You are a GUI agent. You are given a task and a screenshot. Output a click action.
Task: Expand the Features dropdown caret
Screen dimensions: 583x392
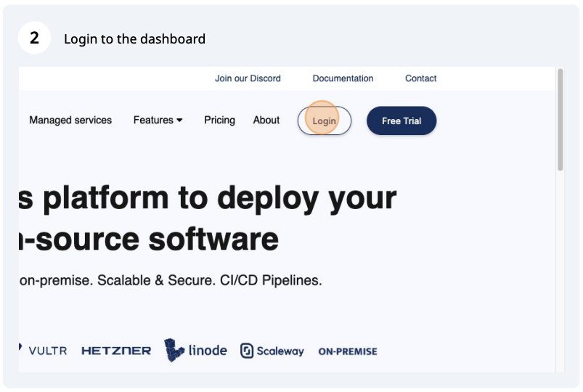coord(179,121)
